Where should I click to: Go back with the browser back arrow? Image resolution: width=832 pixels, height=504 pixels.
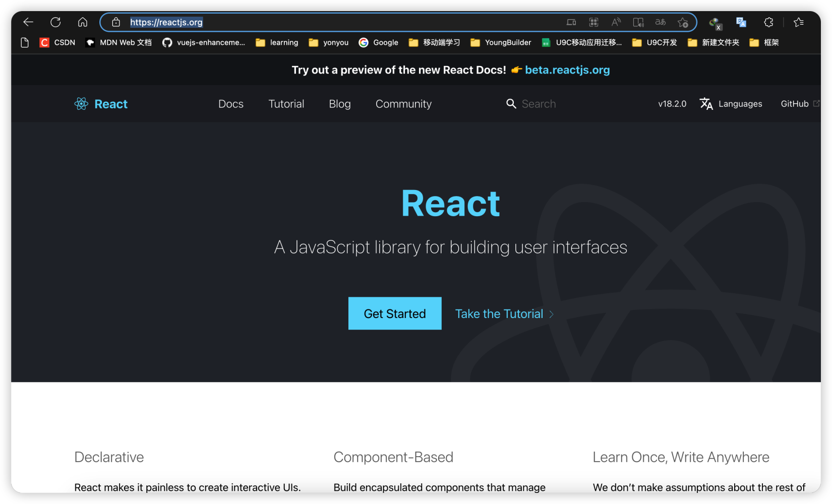point(28,22)
